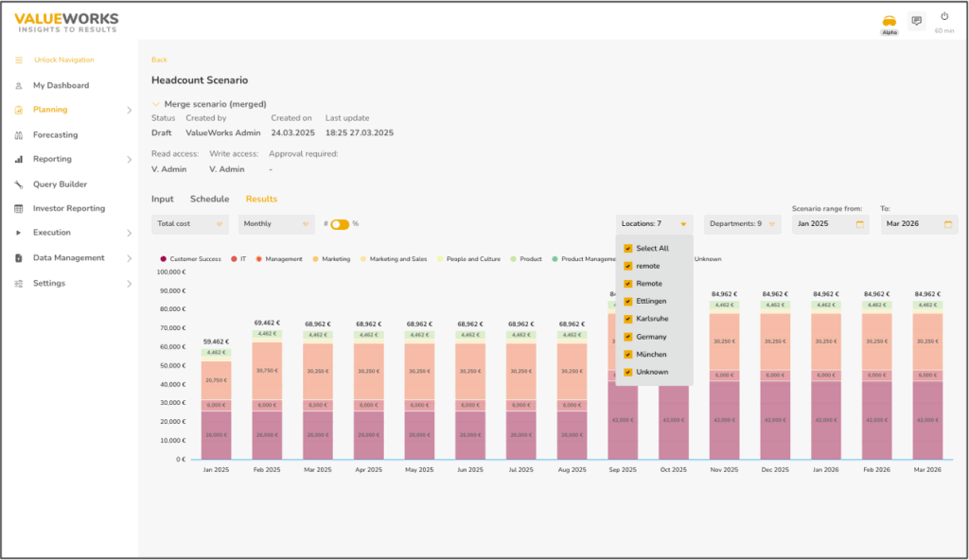Click the Investor Reporting table icon

18,208
